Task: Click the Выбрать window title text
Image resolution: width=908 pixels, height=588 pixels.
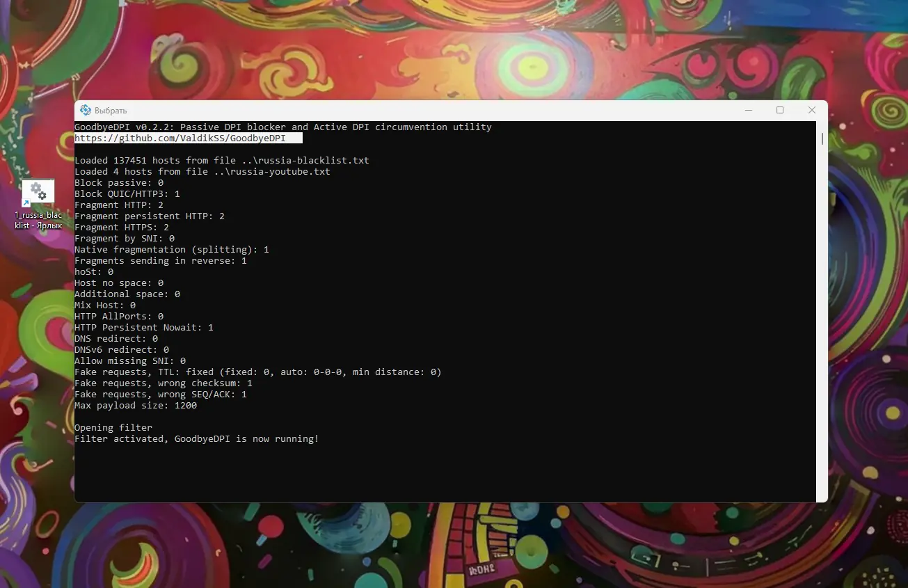Action: point(111,110)
